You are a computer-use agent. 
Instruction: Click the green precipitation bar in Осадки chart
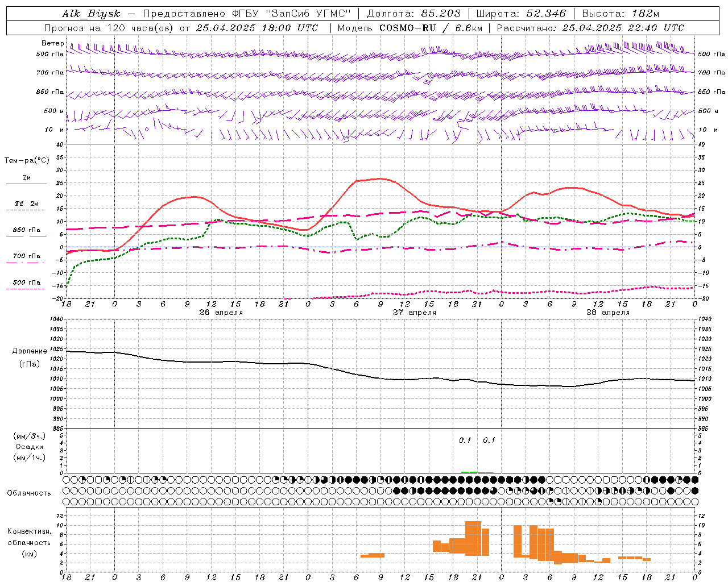pos(469,472)
